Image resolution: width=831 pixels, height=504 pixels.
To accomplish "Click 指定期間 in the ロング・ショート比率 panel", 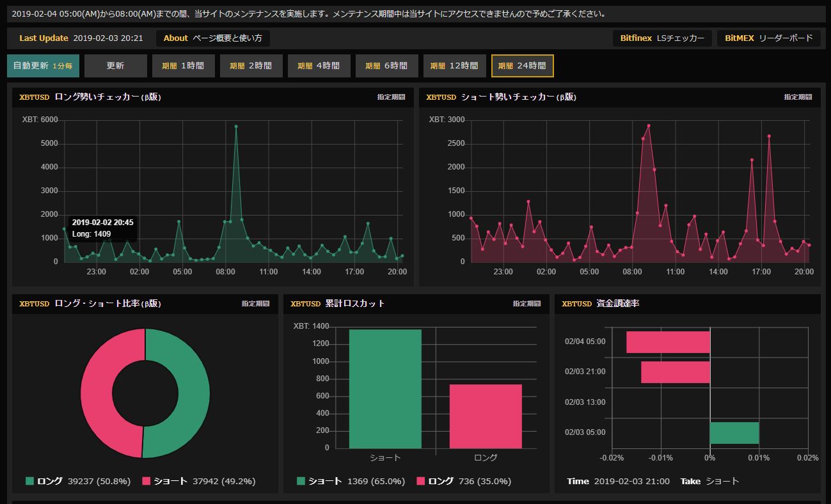I will click(255, 304).
